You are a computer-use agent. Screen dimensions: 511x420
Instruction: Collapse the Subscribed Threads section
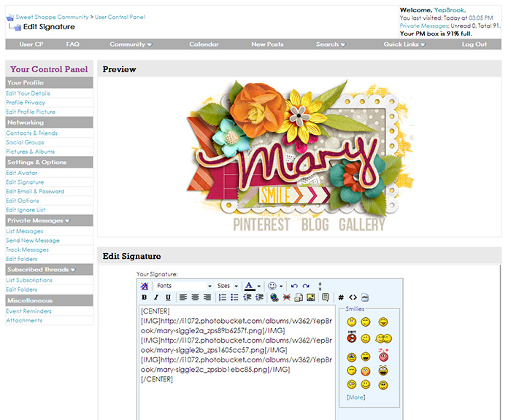(x=73, y=270)
